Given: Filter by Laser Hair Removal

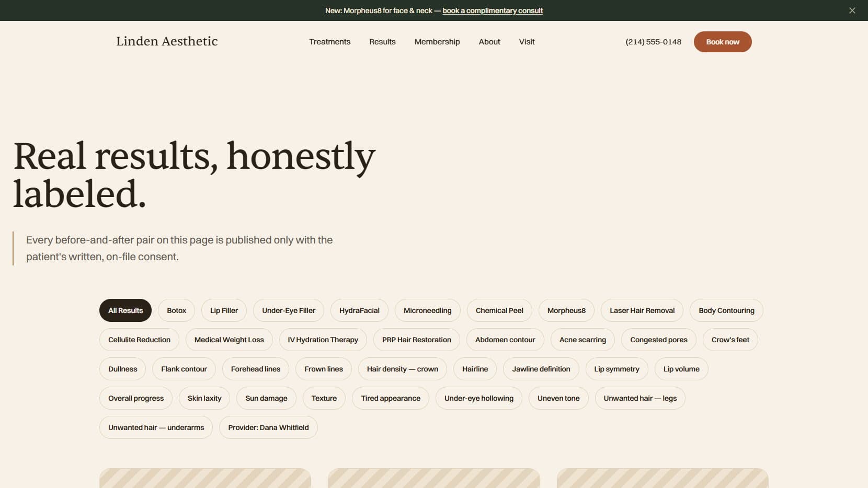Looking at the screenshot, I should [x=642, y=310].
